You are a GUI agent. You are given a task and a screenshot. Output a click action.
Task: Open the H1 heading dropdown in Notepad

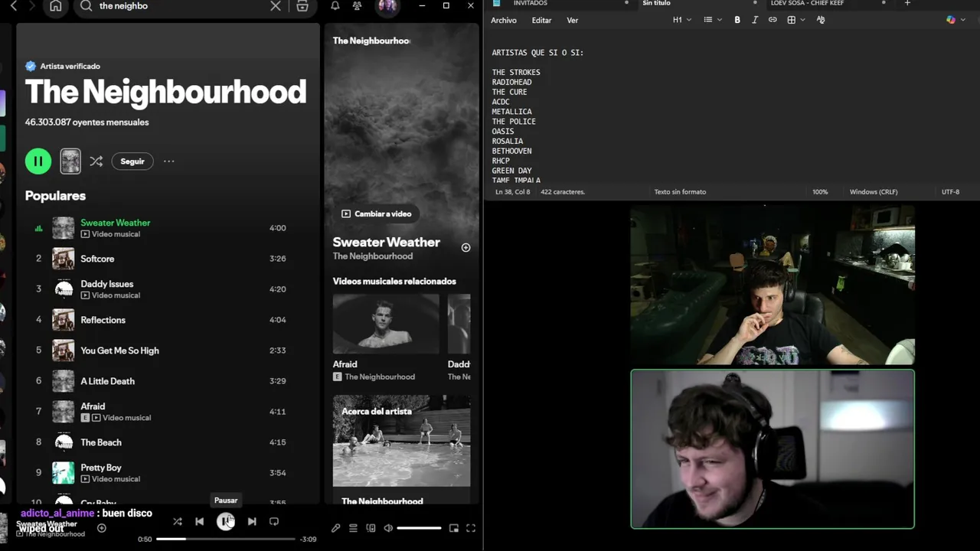681,20
